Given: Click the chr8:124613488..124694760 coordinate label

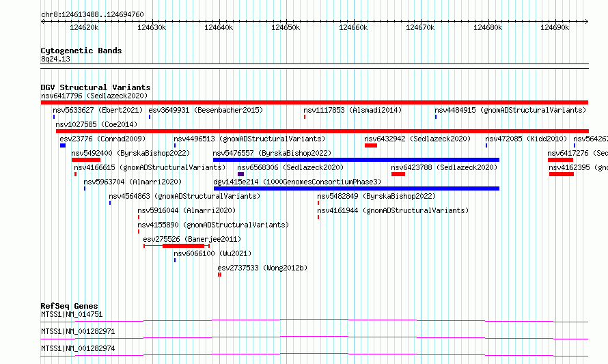Looking at the screenshot, I should point(92,14).
